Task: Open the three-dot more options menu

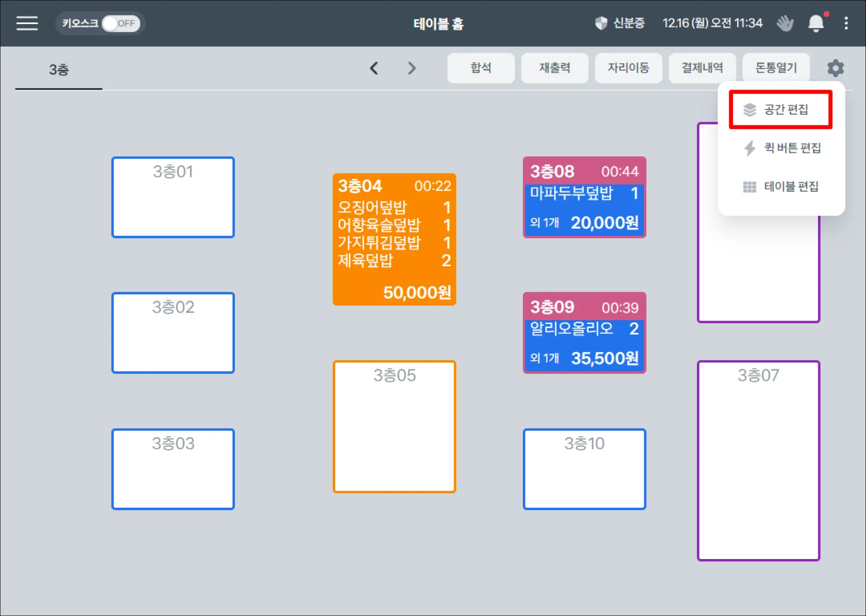Action: (x=846, y=23)
